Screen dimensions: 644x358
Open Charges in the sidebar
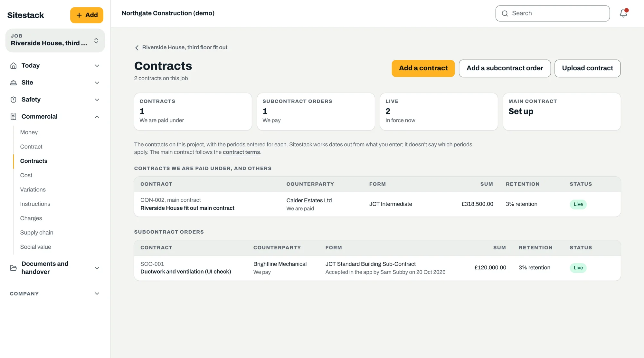tap(31, 218)
